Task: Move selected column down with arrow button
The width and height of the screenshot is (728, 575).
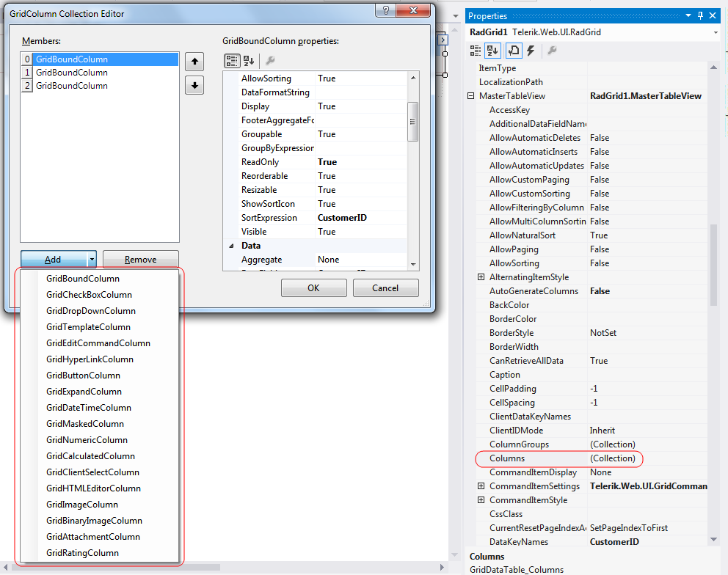Action: click(194, 85)
